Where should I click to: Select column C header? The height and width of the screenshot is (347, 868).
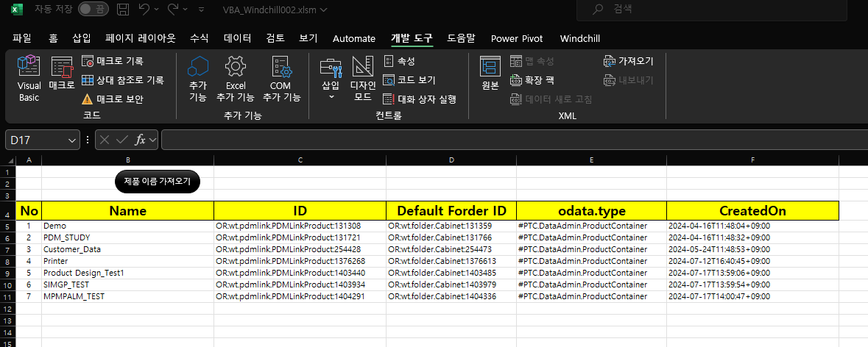[300, 160]
